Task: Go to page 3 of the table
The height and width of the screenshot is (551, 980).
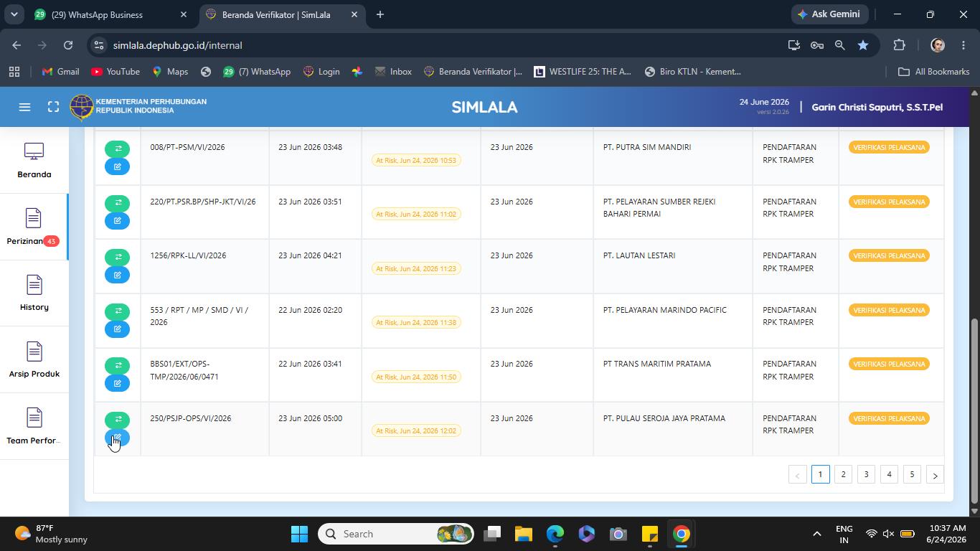Action: click(x=866, y=474)
